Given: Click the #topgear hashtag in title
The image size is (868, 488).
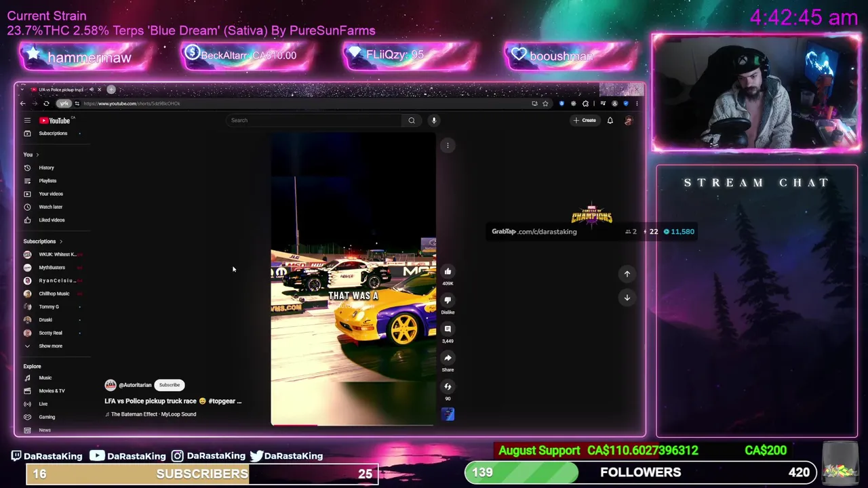Looking at the screenshot, I should (222, 401).
